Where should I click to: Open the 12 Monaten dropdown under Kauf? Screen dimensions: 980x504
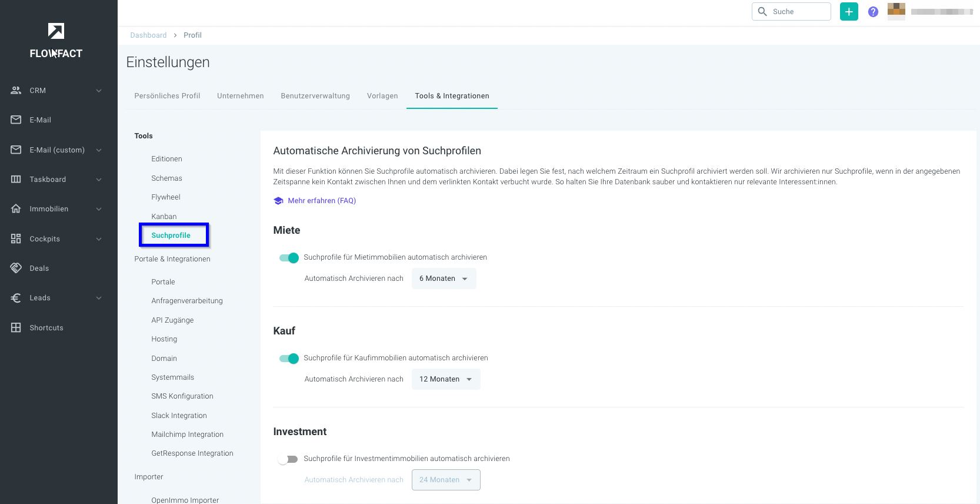[445, 379]
